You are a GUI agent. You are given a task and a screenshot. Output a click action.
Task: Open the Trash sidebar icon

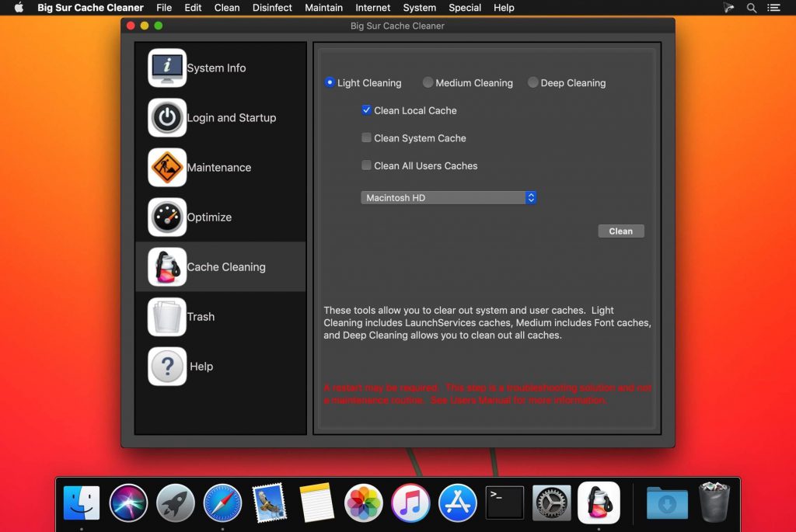[167, 317]
